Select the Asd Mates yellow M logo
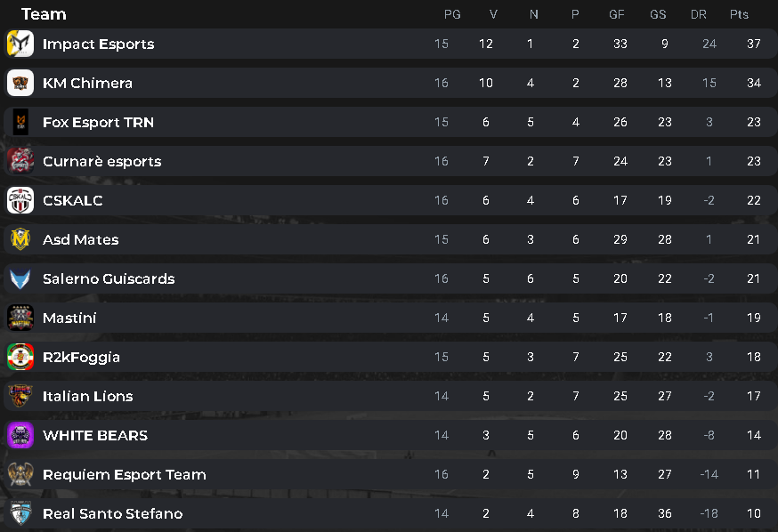778x532 pixels. pos(20,239)
